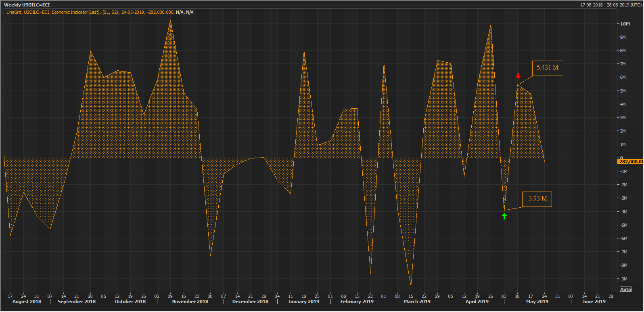Click the Auto scale button
The height and width of the screenshot is (312, 644).
625,289
